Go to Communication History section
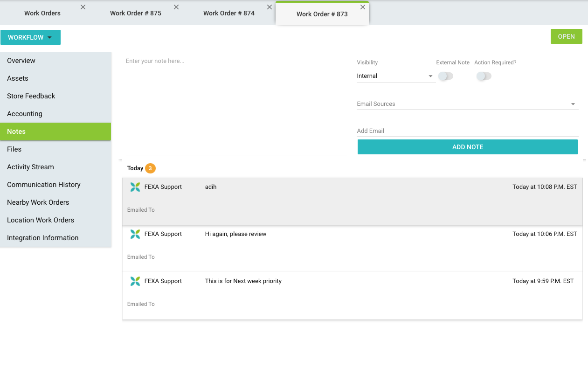This screenshot has width=588, height=367. click(x=44, y=185)
